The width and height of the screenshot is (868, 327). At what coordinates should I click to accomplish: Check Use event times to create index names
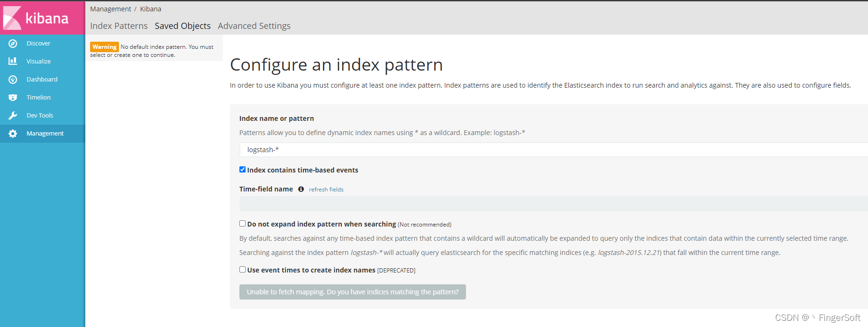coord(242,270)
